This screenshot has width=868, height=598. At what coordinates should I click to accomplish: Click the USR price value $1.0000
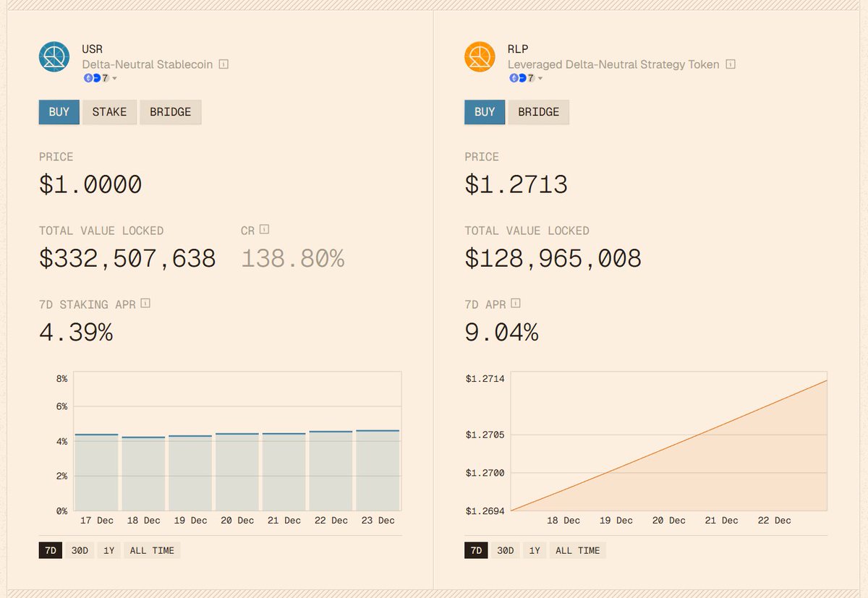click(x=90, y=185)
